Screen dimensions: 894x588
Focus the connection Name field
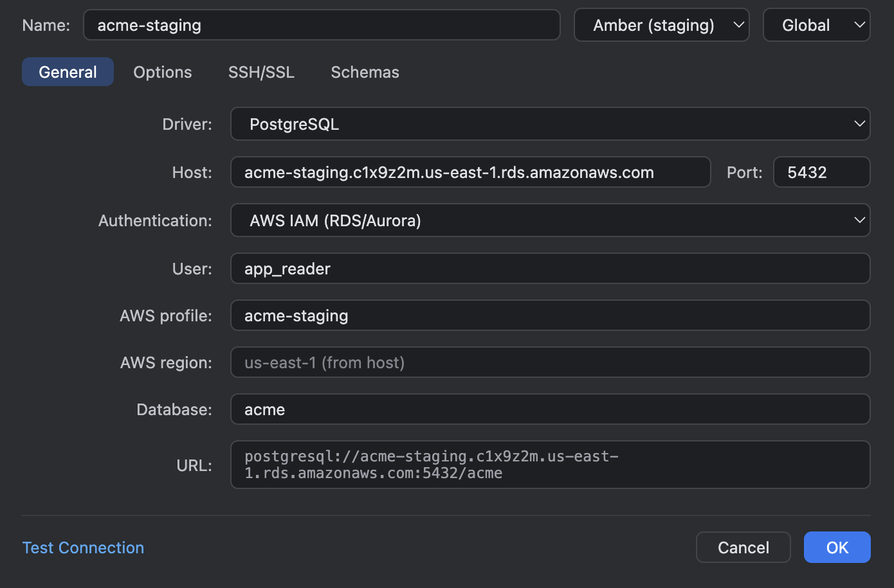click(x=322, y=25)
